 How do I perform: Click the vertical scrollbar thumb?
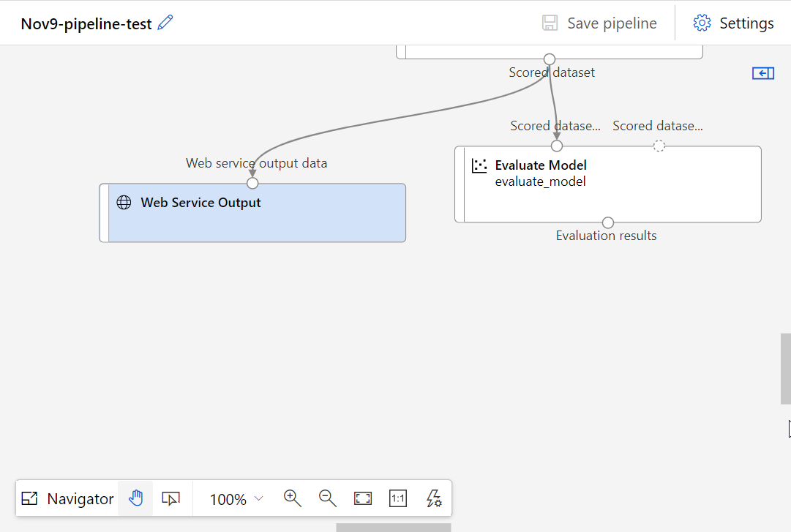785,369
